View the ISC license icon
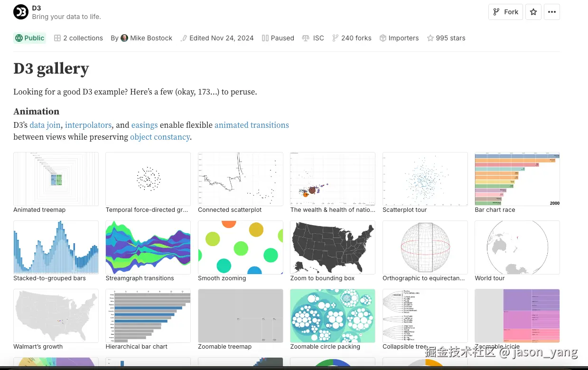Image resolution: width=588 pixels, height=370 pixels. [306, 38]
